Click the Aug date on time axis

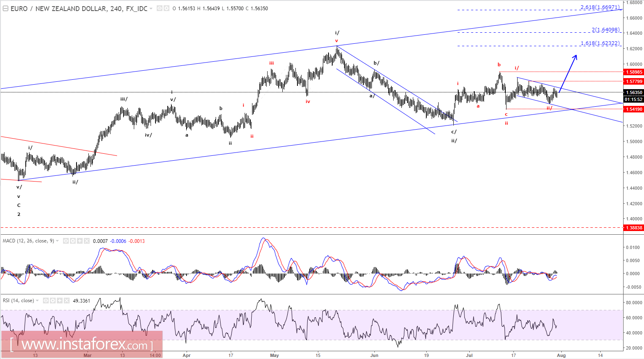(561, 355)
